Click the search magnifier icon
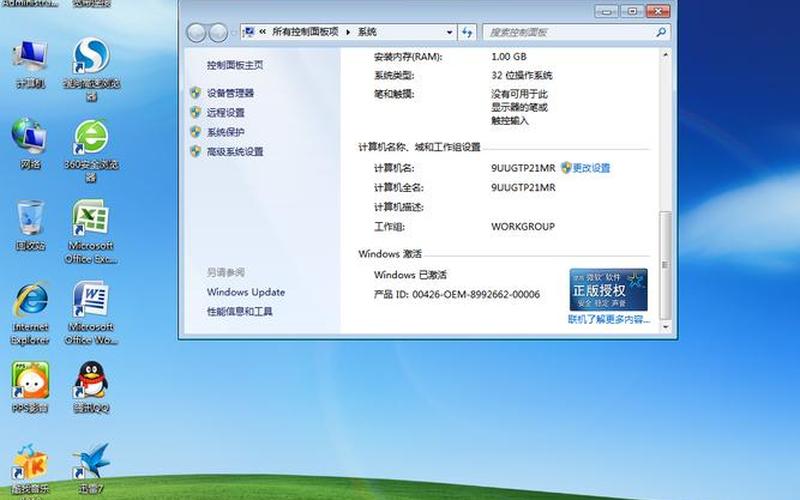Screen dimensions: 800x500 pos(661,32)
